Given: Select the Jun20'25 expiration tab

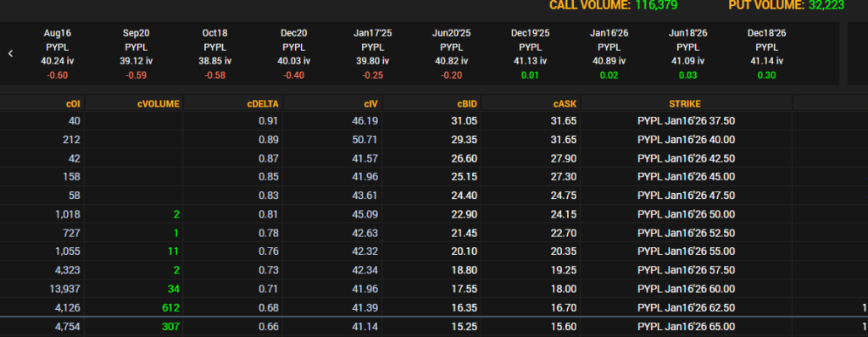Looking at the screenshot, I should (x=451, y=53).
